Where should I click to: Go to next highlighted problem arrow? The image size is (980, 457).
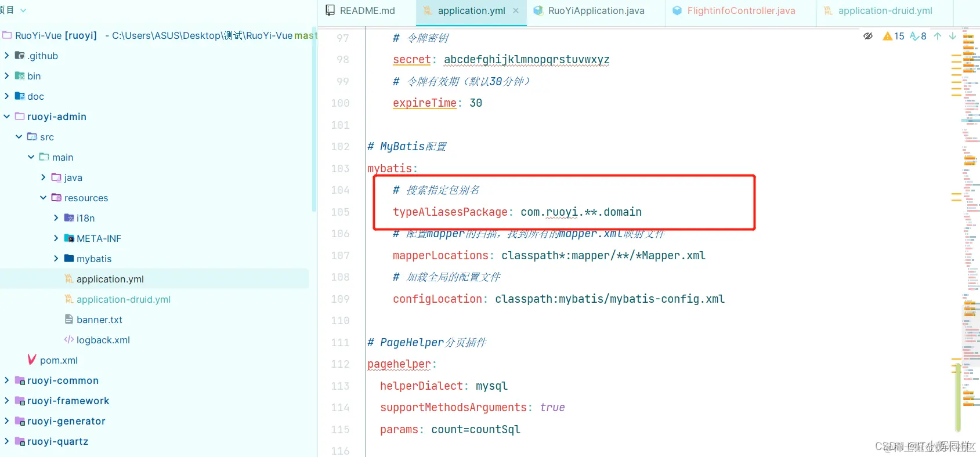(x=953, y=36)
